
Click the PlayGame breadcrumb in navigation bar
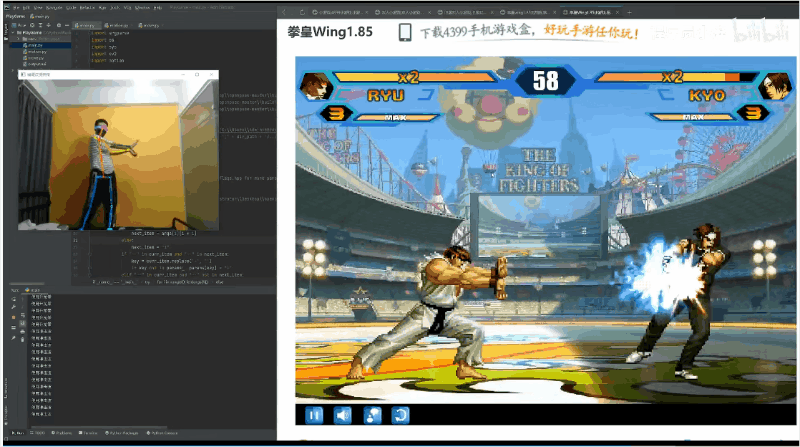[x=15, y=17]
